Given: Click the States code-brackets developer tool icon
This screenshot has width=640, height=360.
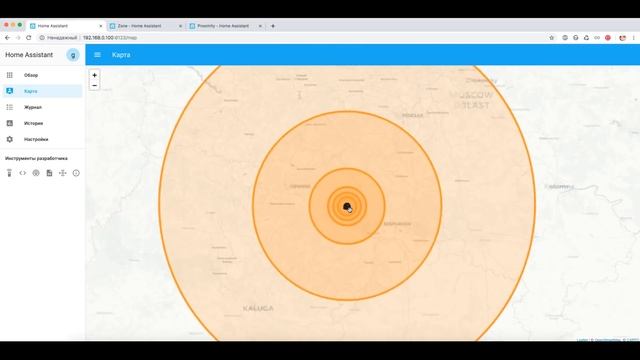Looking at the screenshot, I should pos(22,173).
